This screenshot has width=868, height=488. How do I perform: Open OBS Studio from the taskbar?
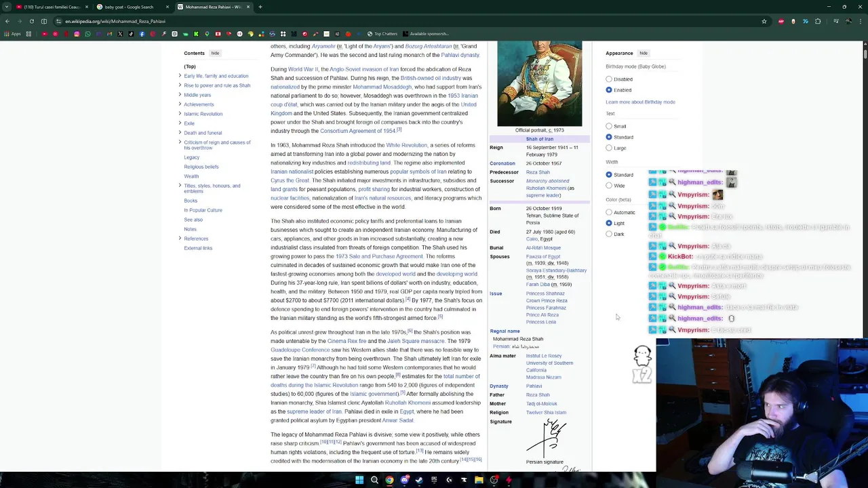coord(494,480)
